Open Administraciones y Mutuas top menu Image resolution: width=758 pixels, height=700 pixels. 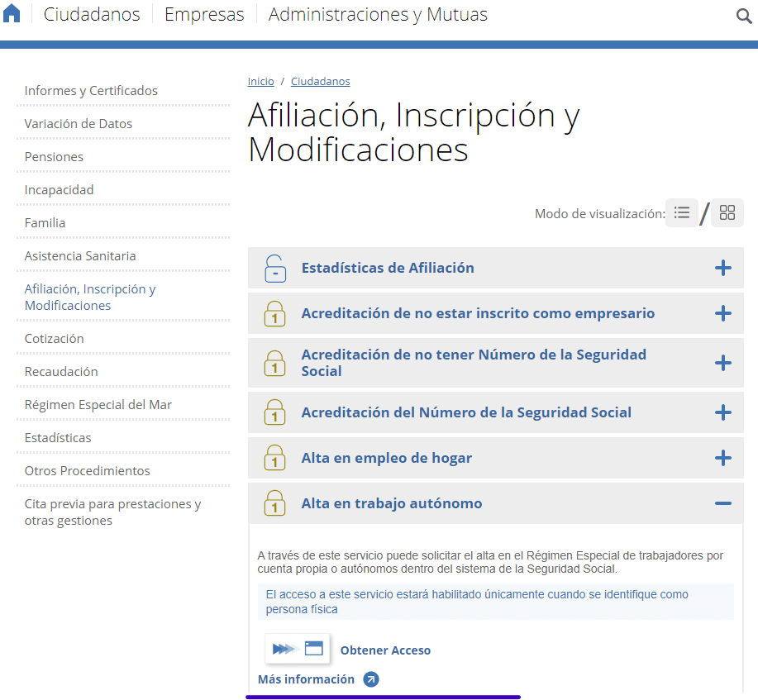[378, 15]
